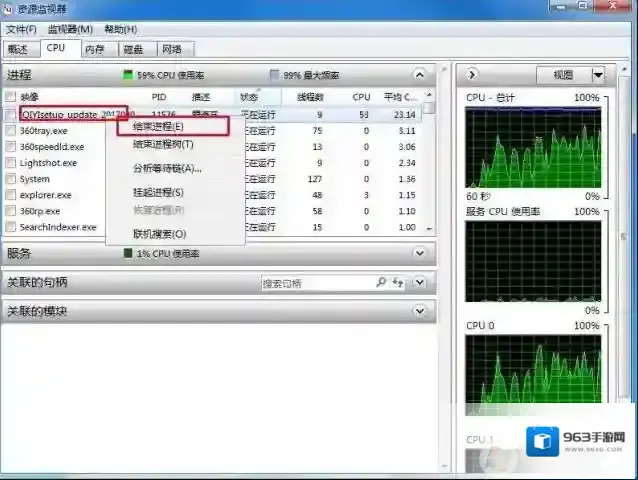Expand the 服务 section chevron
Viewport: 638px width, 480px height.
(420, 254)
